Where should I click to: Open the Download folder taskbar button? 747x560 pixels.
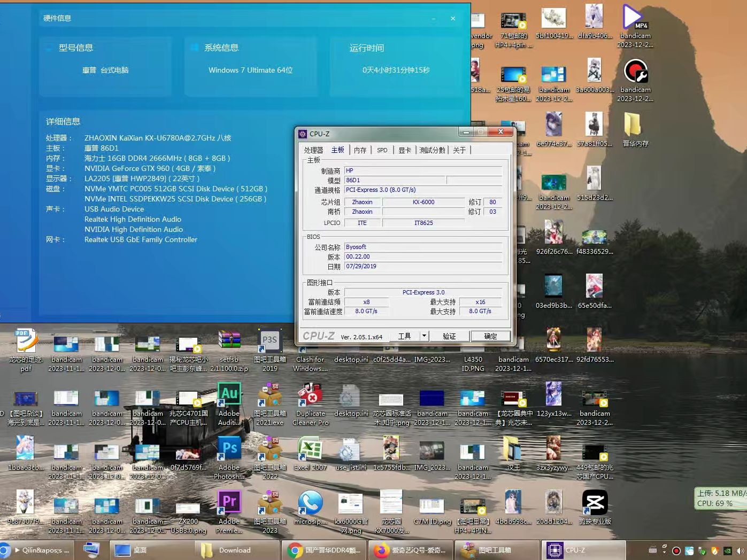pos(237,550)
